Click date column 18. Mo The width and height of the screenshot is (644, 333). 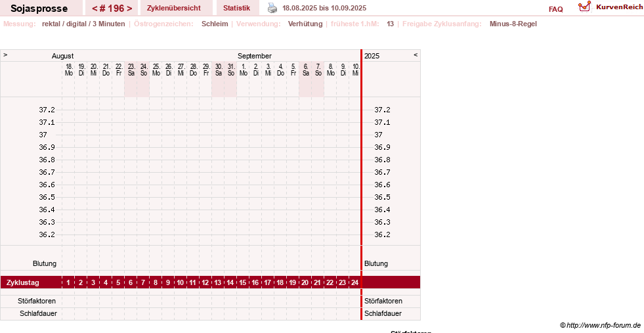(x=68, y=70)
